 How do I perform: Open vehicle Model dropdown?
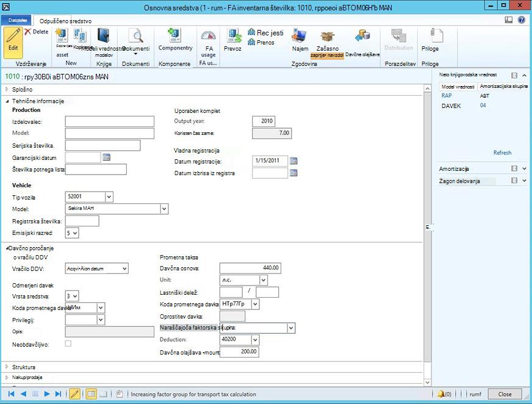(x=164, y=209)
